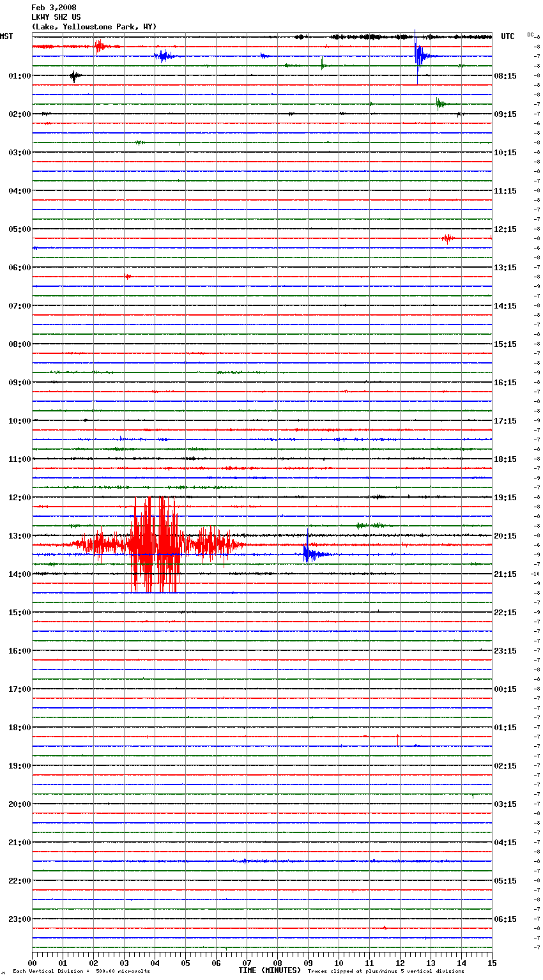This screenshot has width=543, height=980.
Task: Click the 'MST' column heading
Action: tap(6, 36)
